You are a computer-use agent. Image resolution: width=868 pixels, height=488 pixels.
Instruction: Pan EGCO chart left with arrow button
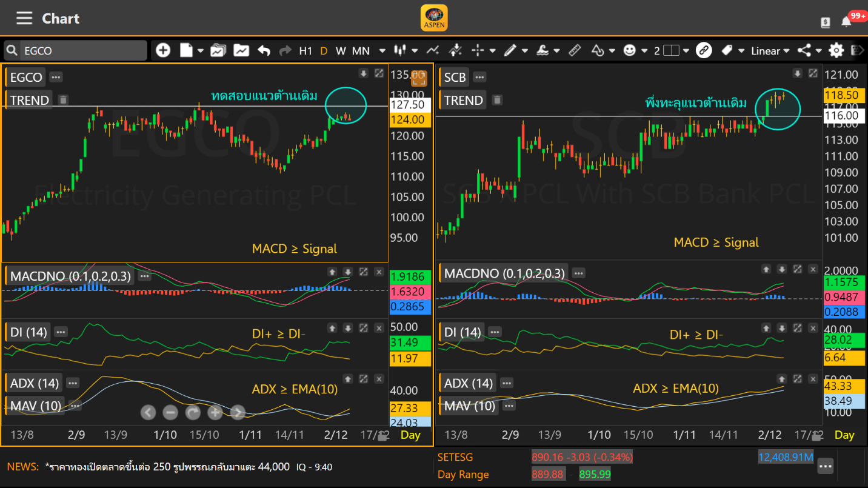[x=148, y=413]
